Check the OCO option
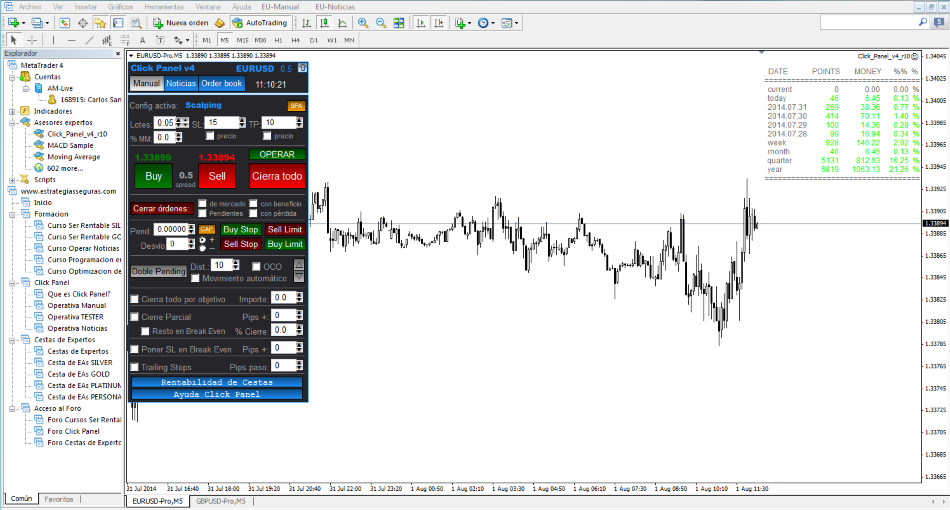 point(256,267)
